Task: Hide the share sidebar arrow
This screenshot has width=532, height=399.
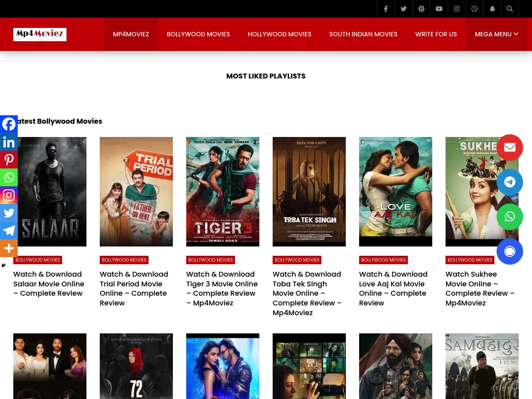Action: (x=4, y=266)
